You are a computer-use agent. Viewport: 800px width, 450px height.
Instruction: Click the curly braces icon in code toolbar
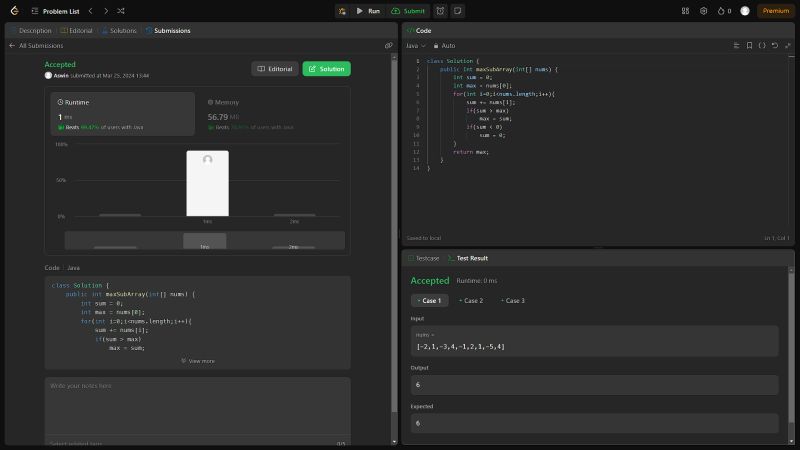click(762, 45)
